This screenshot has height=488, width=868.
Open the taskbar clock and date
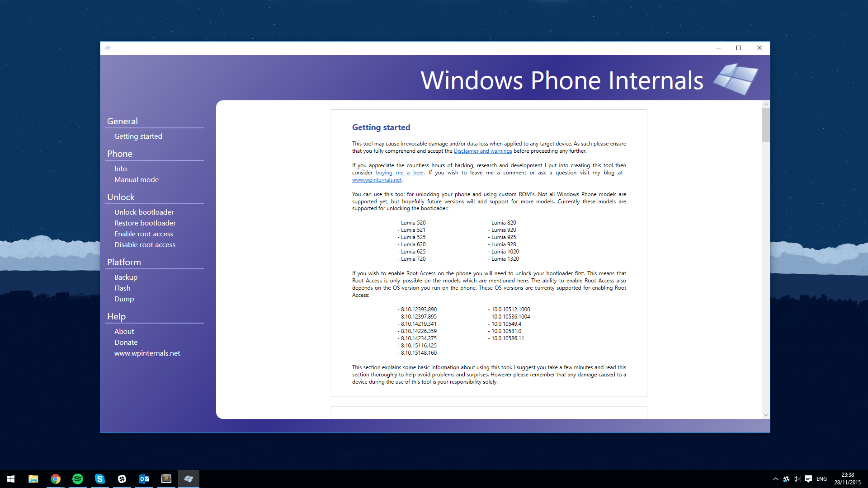(x=848, y=479)
